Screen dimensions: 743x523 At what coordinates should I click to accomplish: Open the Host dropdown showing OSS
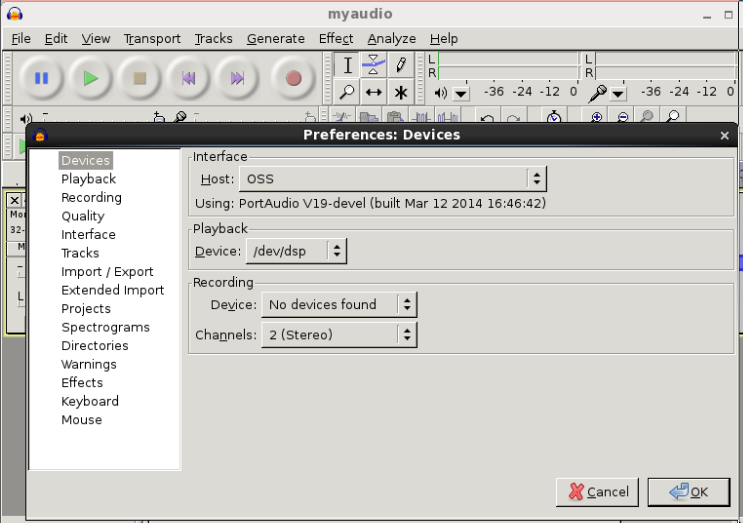(x=392, y=179)
